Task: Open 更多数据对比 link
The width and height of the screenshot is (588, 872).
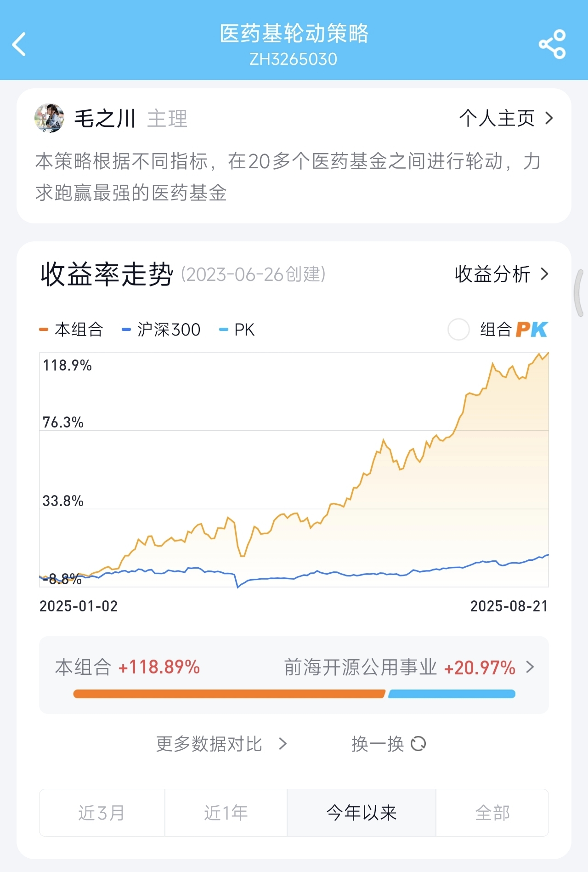Action: (x=220, y=743)
